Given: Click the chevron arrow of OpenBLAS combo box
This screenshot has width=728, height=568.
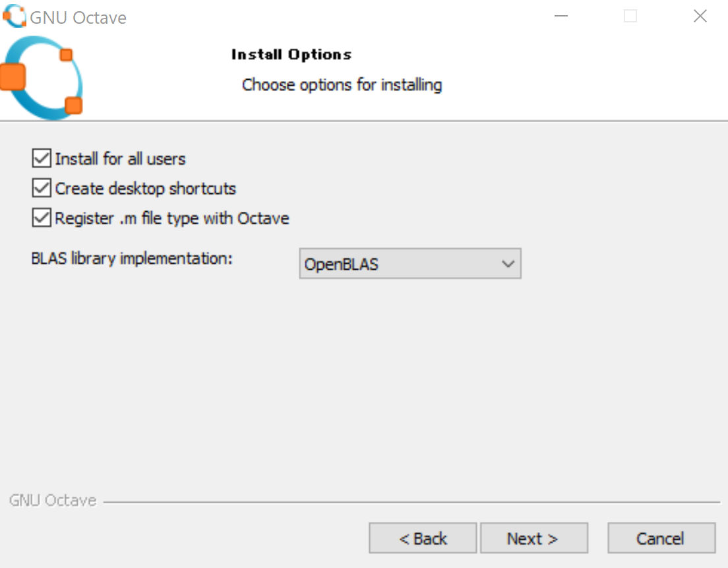Looking at the screenshot, I should click(508, 264).
